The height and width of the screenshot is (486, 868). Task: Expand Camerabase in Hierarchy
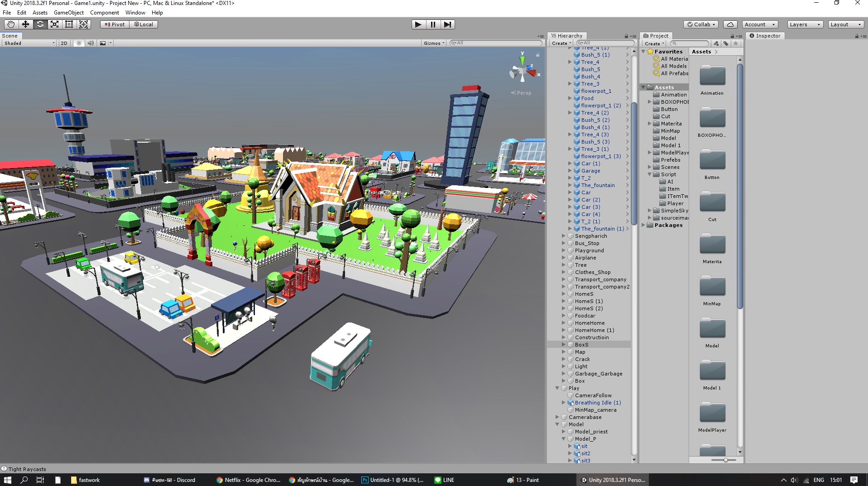[x=557, y=417]
